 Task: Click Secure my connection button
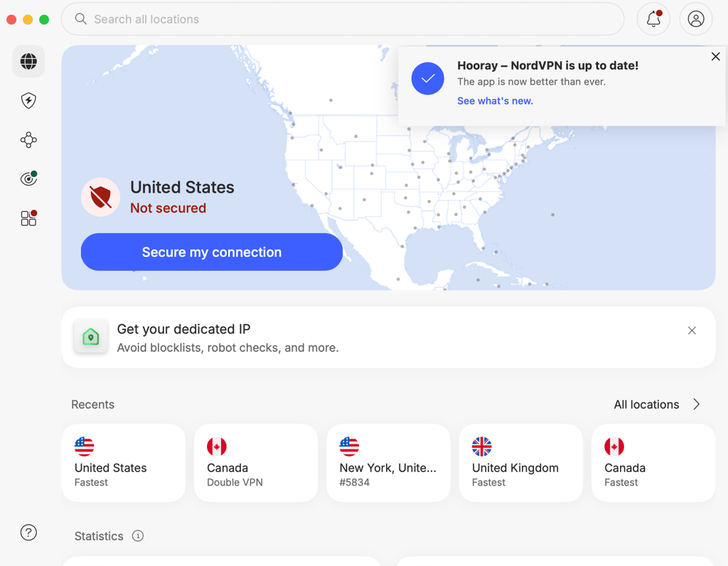coord(212,252)
